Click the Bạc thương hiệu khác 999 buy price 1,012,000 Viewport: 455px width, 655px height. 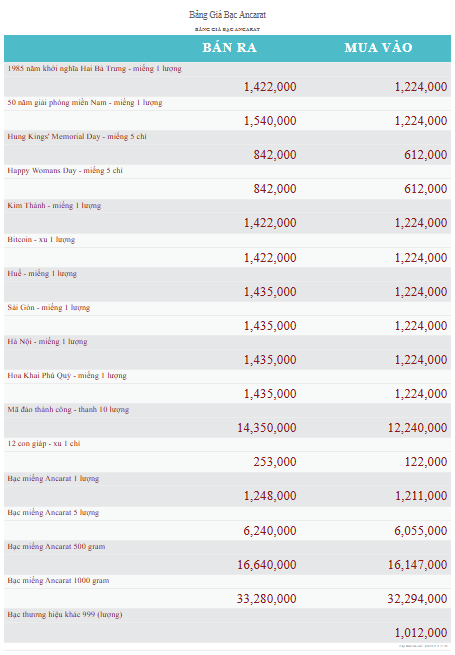click(421, 633)
